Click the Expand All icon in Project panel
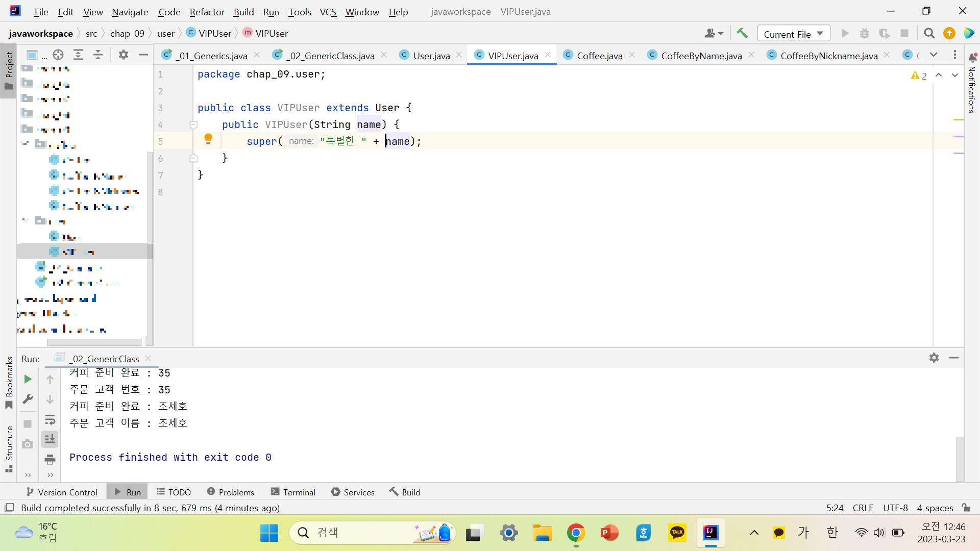Screen dimensions: 980x551 [x=78, y=55]
